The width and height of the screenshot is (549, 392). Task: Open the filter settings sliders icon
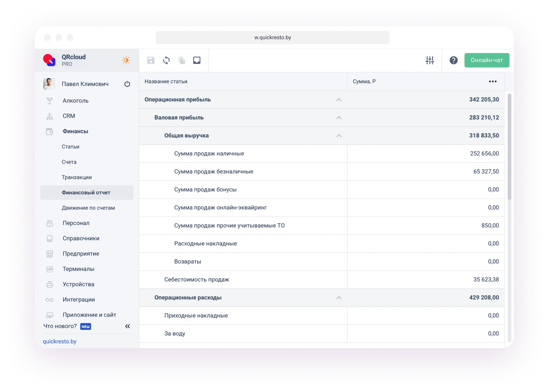click(x=430, y=60)
